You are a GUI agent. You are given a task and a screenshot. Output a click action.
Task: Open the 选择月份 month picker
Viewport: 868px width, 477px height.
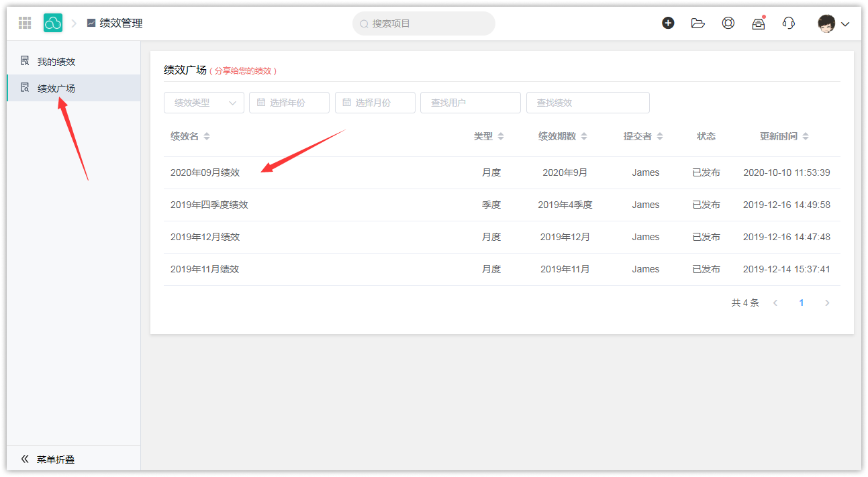[375, 103]
